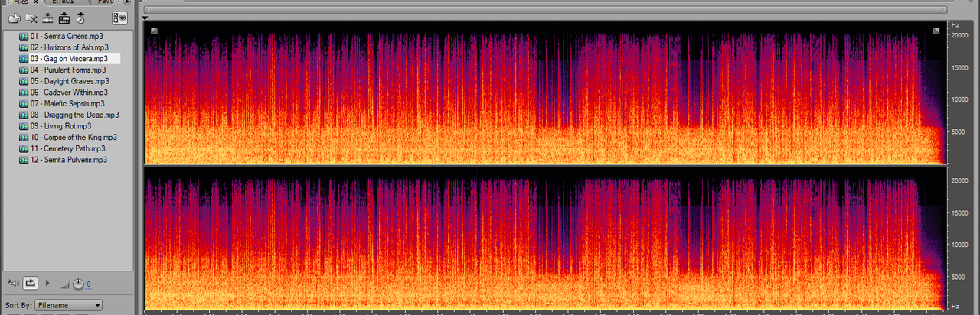This screenshot has width=980, height=315.
Task: Click file icon beside 12 - Semita Pulveris.mp3
Action: tap(23, 160)
